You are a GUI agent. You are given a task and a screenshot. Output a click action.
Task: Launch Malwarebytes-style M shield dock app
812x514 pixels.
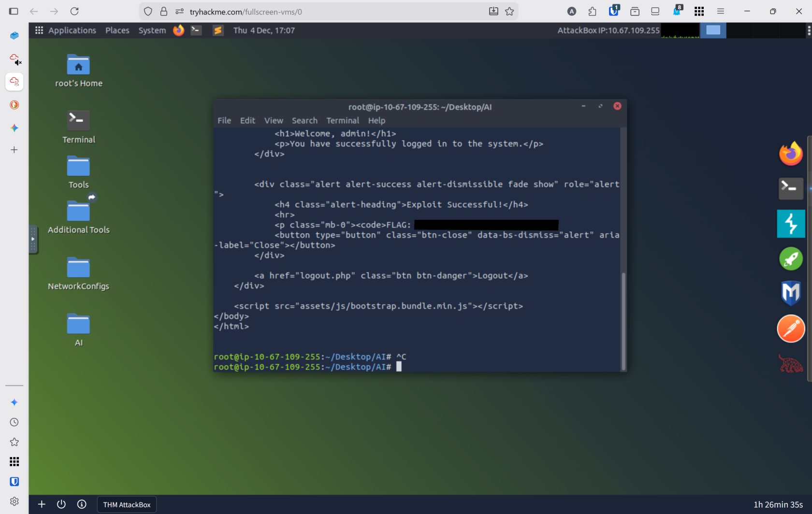pos(791,293)
